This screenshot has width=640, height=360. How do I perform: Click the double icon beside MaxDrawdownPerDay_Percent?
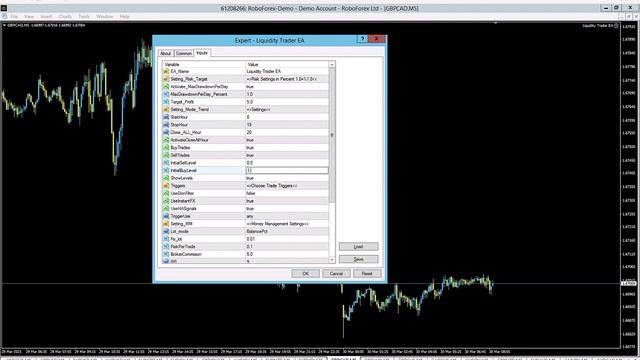click(166, 94)
